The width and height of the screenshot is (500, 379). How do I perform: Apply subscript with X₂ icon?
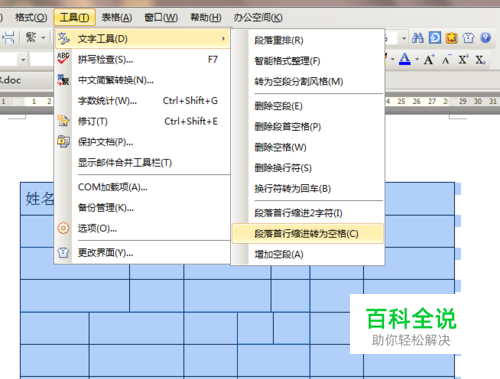point(480,59)
